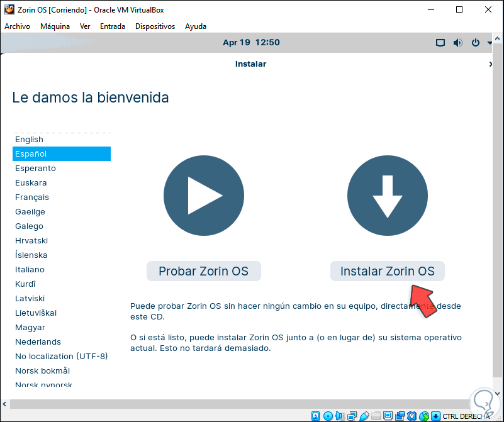
Task: Minimize the VirtualBox window
Action: point(431,9)
